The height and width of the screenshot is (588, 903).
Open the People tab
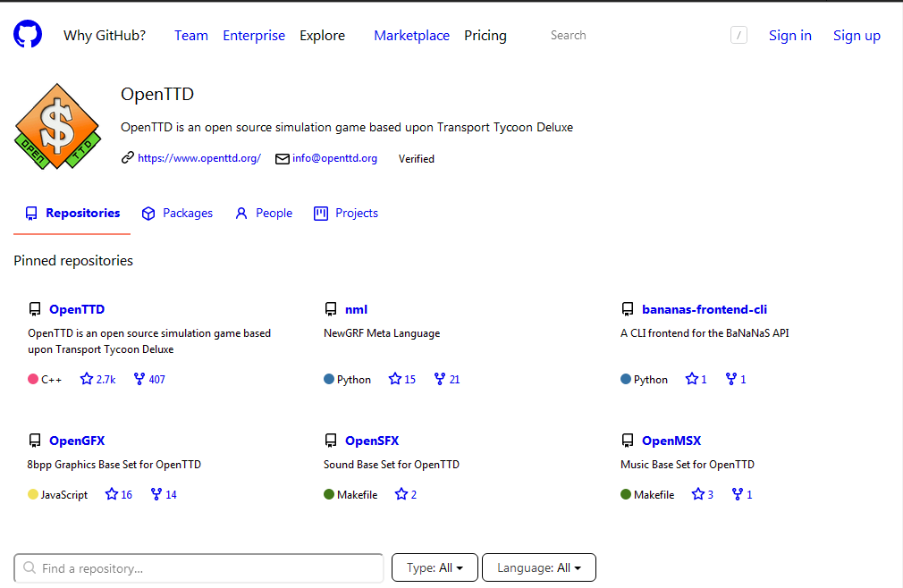coord(264,214)
